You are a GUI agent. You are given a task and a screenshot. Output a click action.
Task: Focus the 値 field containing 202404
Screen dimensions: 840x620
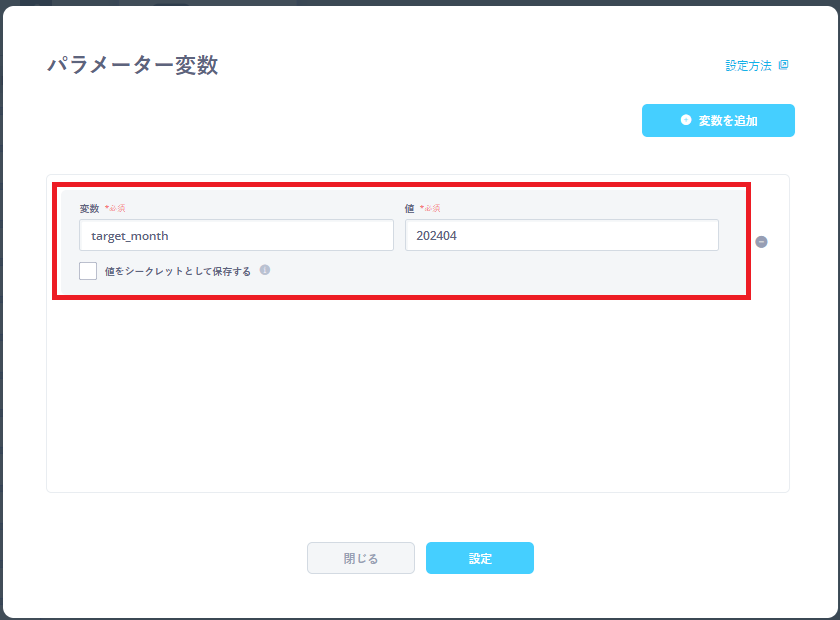point(561,235)
